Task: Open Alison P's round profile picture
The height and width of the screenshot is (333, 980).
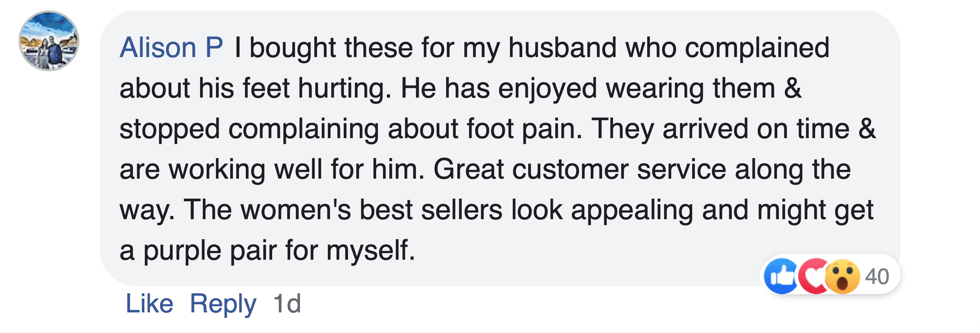Action: coord(49,41)
